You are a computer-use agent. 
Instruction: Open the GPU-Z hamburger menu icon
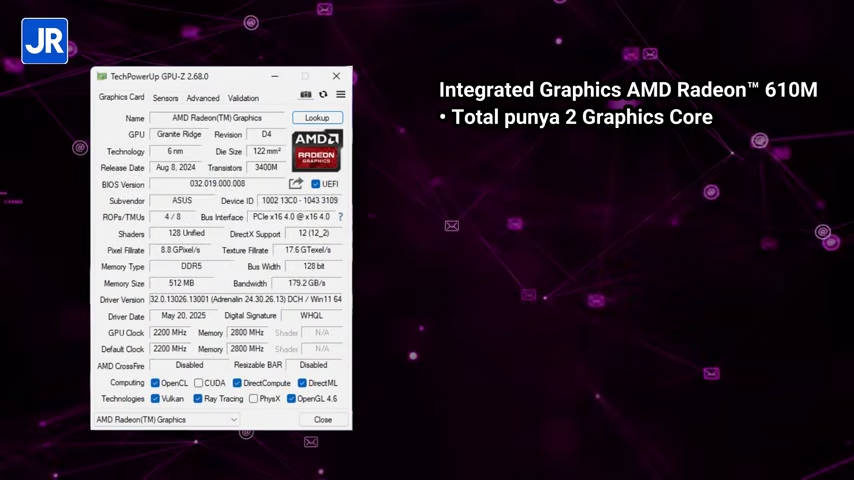[340, 94]
